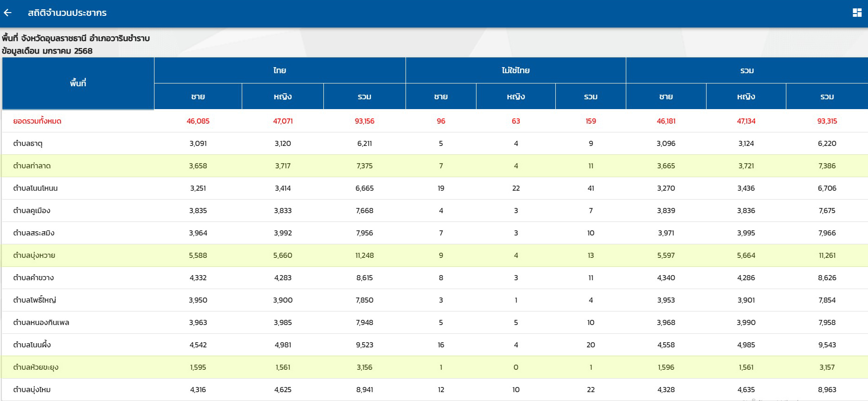Click ตำบลหนองกินเพล in the table

pyautogui.click(x=41, y=323)
